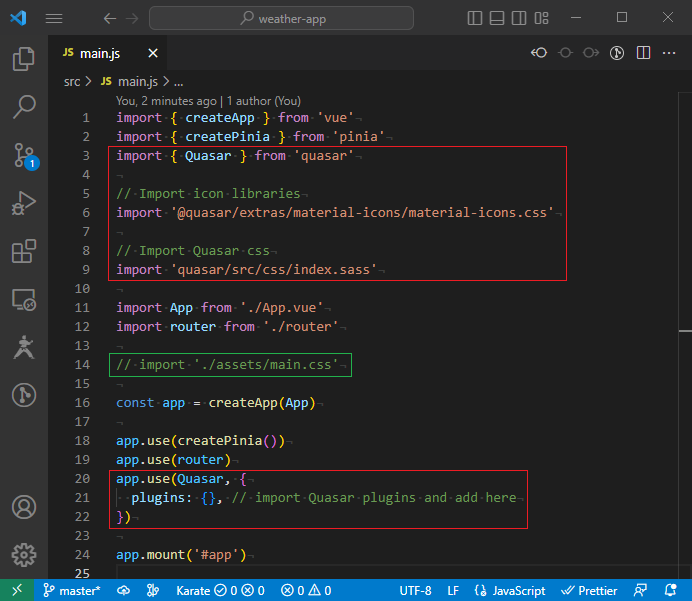This screenshot has height=601, width=692.
Task: Open the hamburger application menu
Action: point(54,18)
